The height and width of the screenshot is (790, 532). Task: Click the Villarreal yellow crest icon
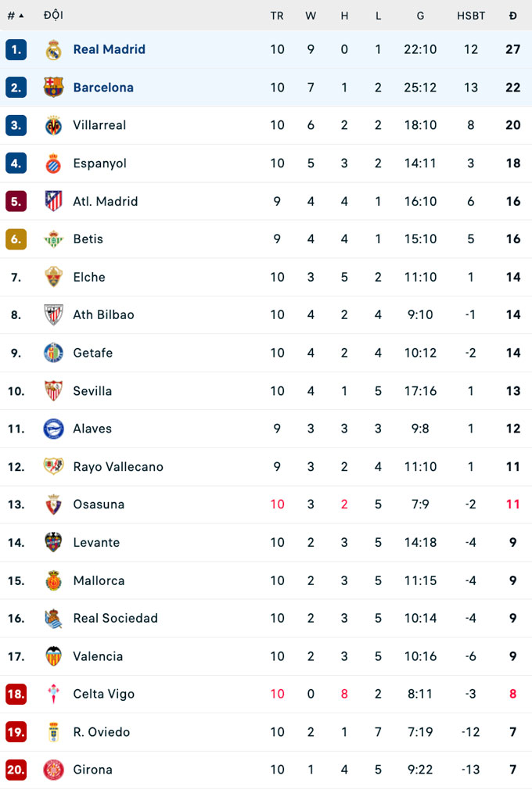pos(53,125)
